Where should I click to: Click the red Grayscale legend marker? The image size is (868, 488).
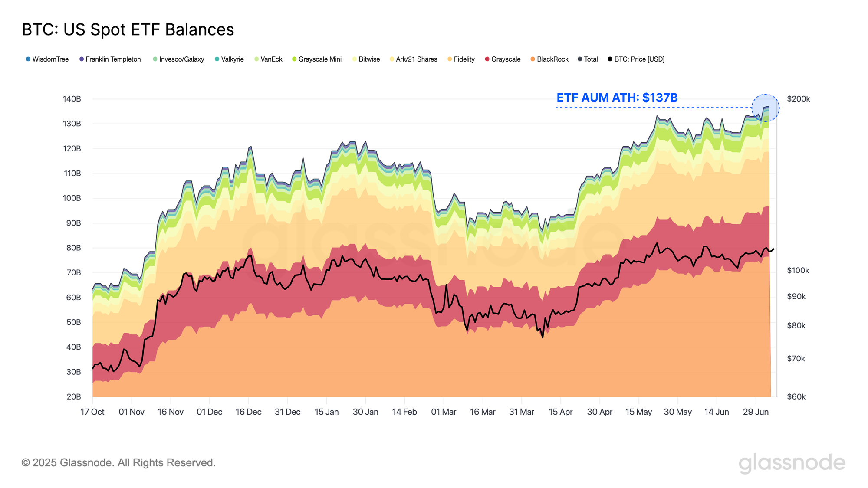487,59
